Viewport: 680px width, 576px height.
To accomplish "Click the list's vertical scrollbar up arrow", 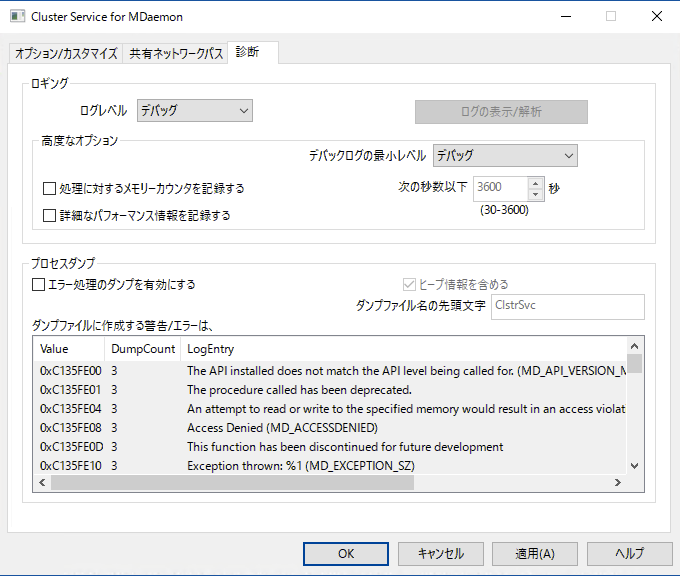I will click(634, 346).
